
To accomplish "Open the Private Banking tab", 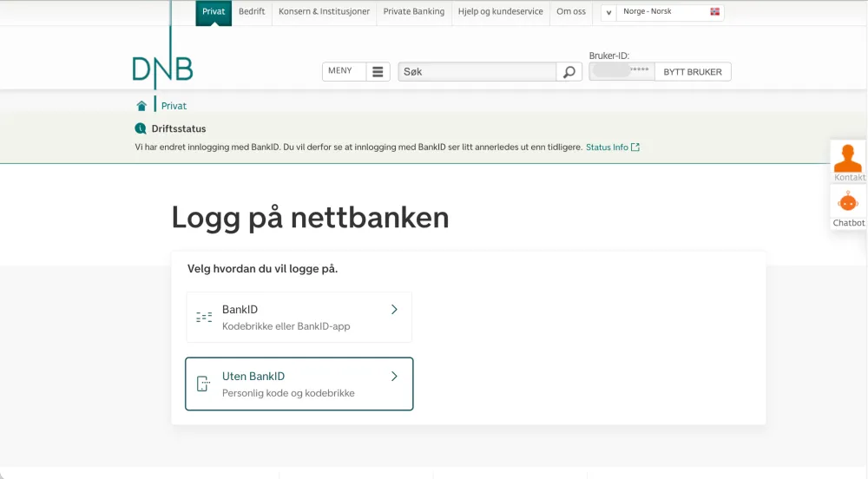I will point(414,12).
